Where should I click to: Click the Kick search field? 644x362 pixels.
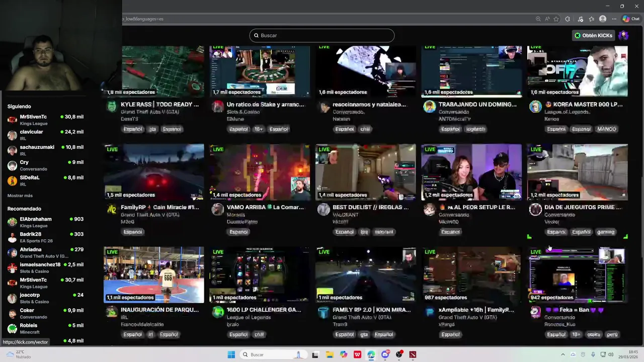[x=322, y=35]
